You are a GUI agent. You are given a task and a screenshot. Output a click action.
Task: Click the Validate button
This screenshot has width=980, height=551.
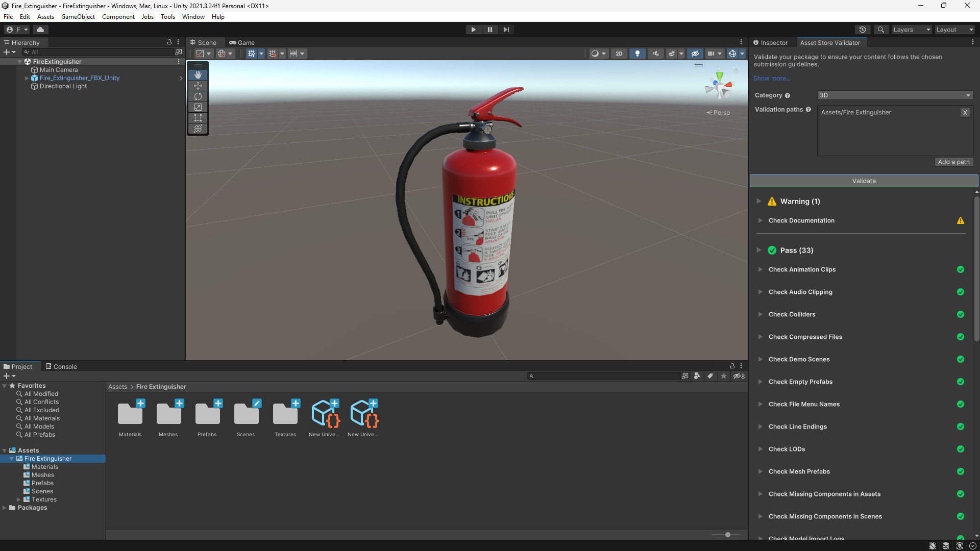(864, 181)
